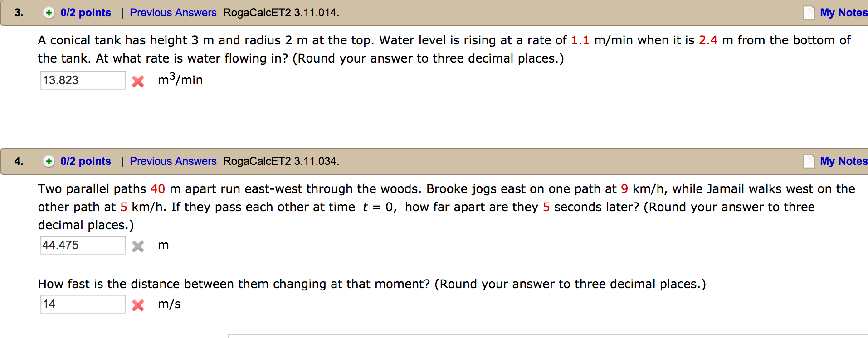
Task: Select the conical tank answer field showing 13.823
Action: click(x=82, y=80)
